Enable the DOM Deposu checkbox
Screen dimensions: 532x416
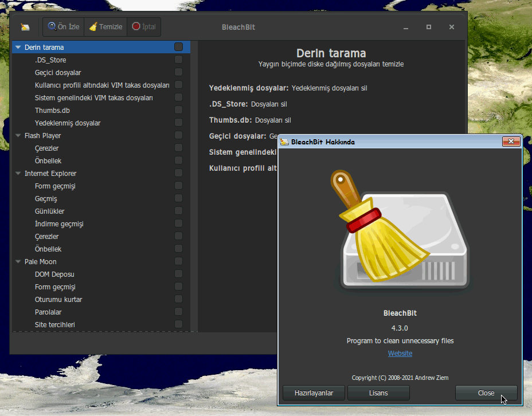coord(178,273)
